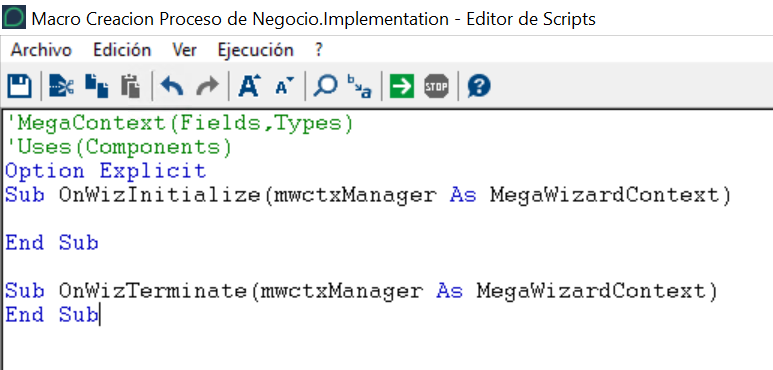Viewport: 773px width, 370px height.
Task: Copy the selection with copy icon
Action: pyautogui.click(x=97, y=87)
